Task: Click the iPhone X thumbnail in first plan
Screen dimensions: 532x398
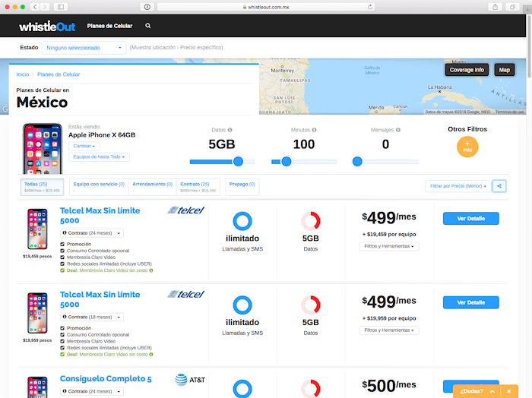Action: [x=37, y=229]
